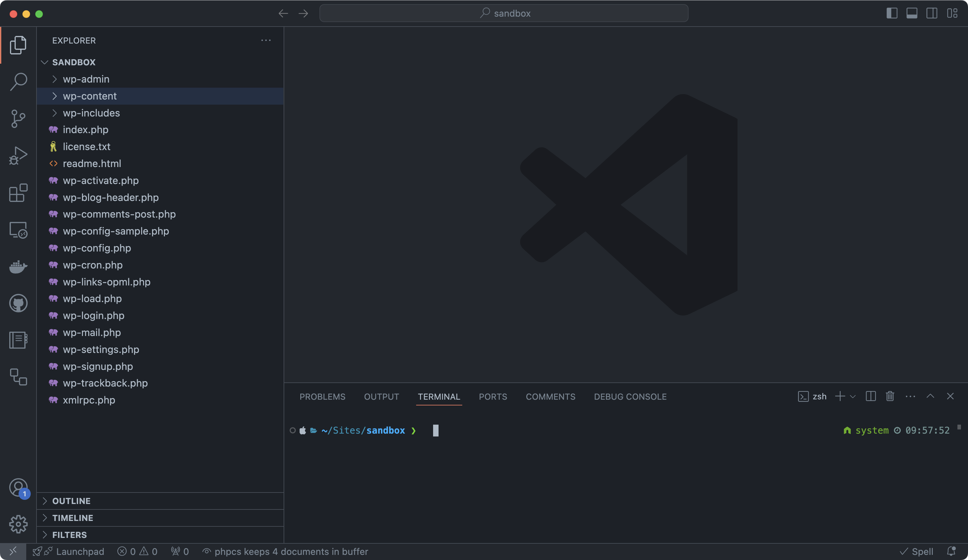
Task: Open Explorer's more actions ellipsis
Action: pyautogui.click(x=266, y=40)
